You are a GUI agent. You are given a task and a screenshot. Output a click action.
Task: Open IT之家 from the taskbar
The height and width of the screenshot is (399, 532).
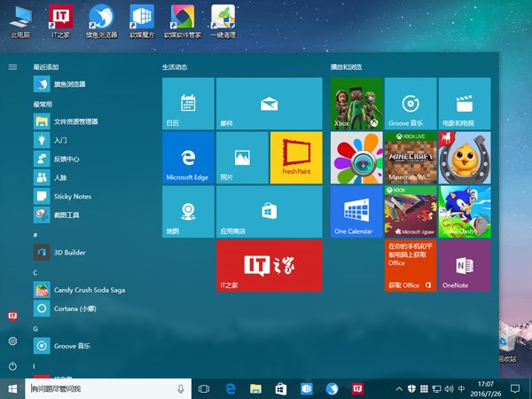coord(357,389)
